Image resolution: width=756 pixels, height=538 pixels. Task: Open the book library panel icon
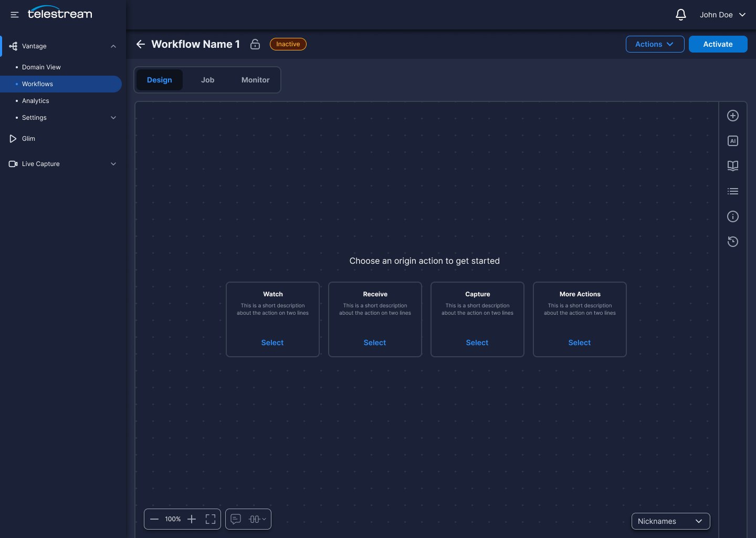[733, 166]
